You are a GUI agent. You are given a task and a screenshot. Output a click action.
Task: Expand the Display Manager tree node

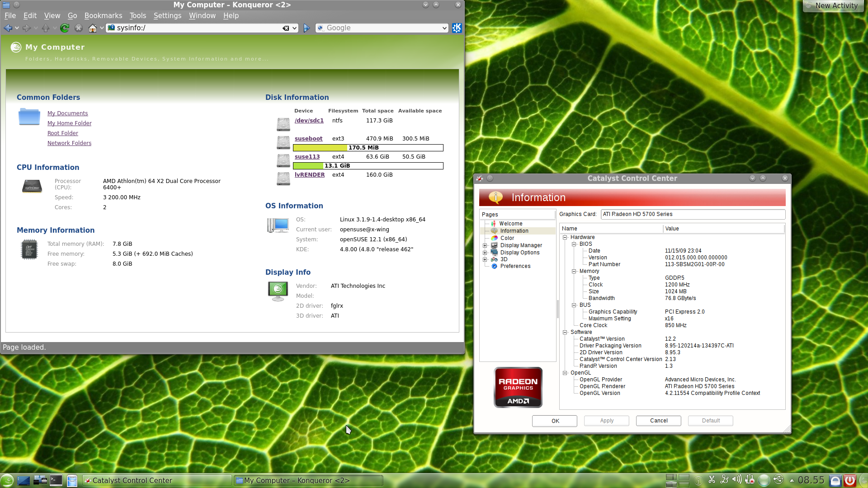click(x=485, y=245)
